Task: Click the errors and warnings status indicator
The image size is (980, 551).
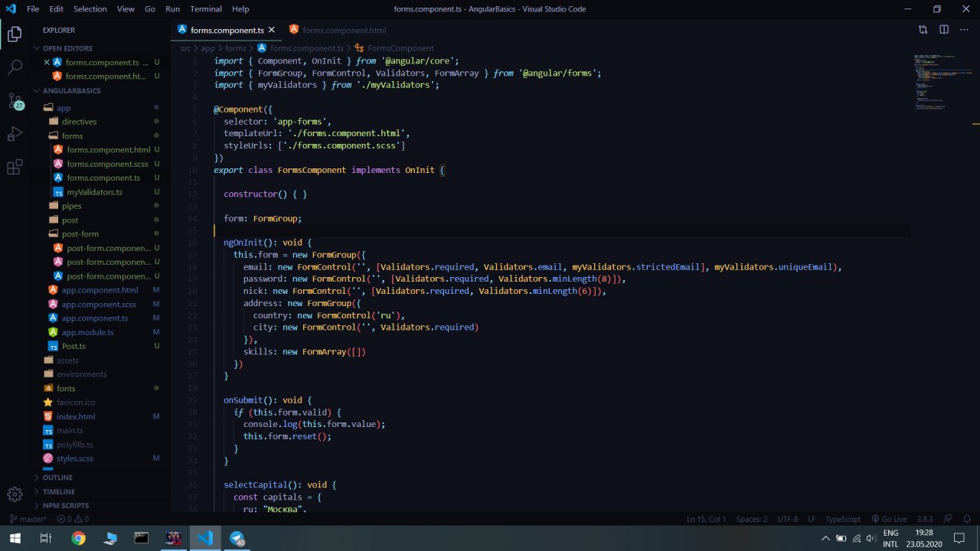Action: pyautogui.click(x=73, y=519)
